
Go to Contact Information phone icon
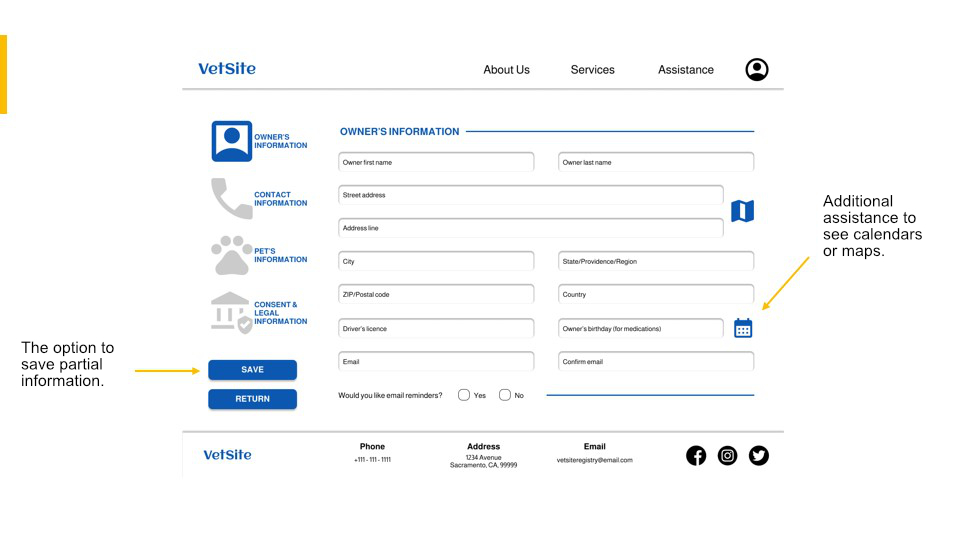tap(231, 198)
